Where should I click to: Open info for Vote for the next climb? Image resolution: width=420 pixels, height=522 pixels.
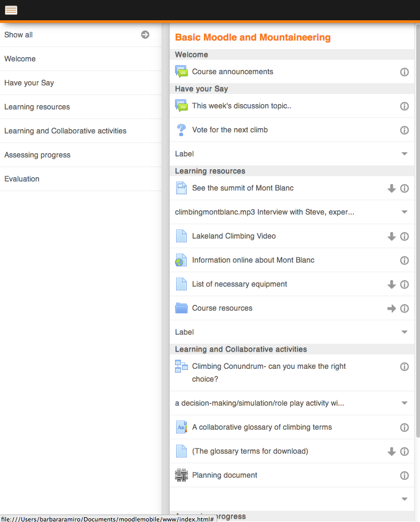(x=405, y=130)
